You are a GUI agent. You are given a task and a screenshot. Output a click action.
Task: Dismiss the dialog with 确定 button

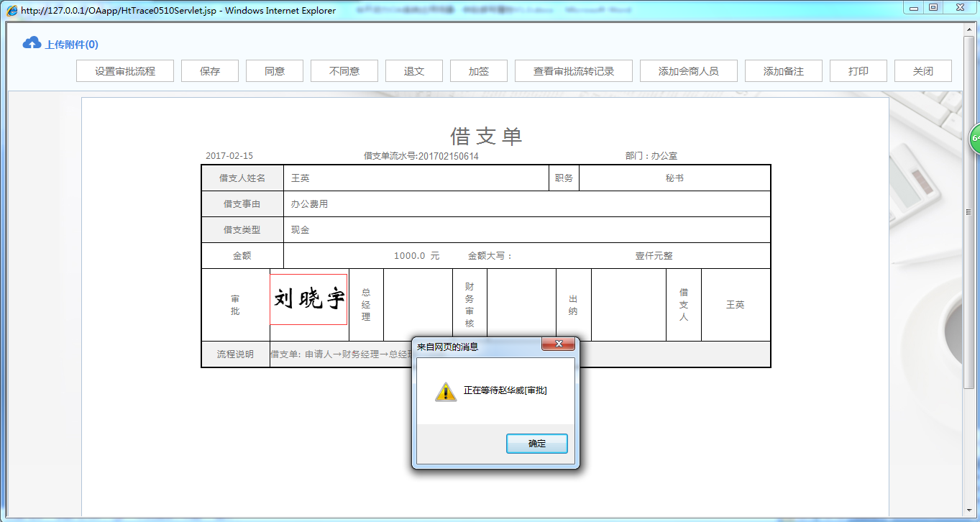pyautogui.click(x=536, y=443)
